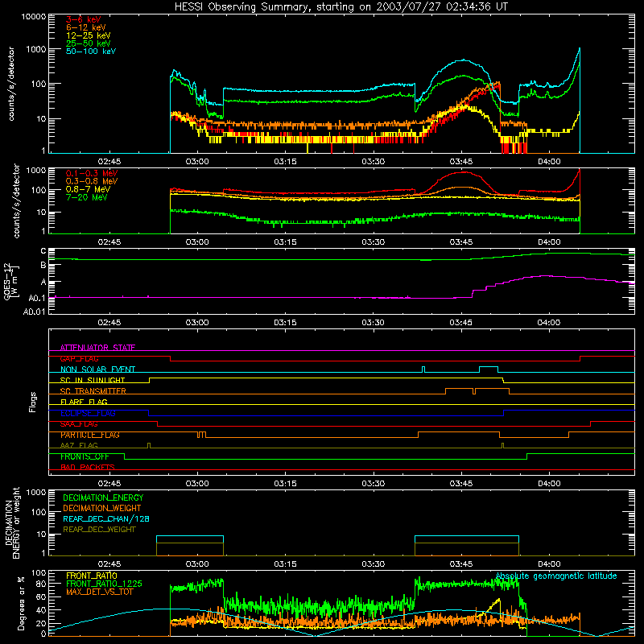
Task: Select the 12-25 keV legend label
Action: [x=89, y=35]
